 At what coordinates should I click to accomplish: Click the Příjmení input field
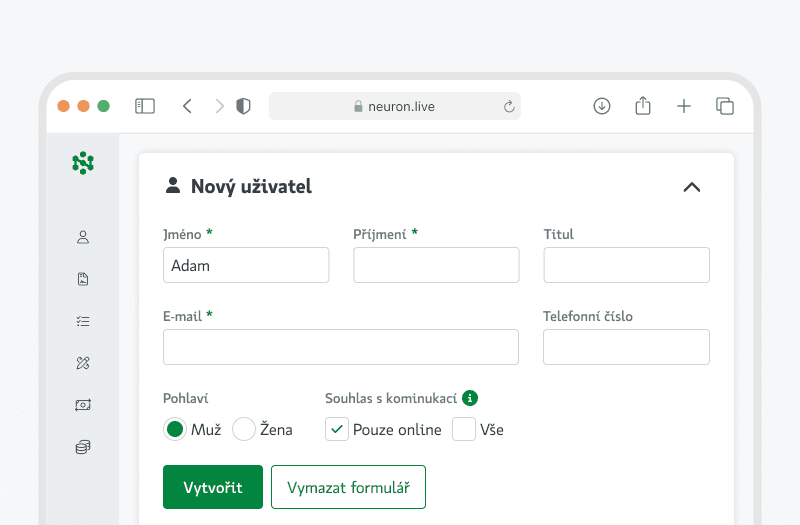436,265
